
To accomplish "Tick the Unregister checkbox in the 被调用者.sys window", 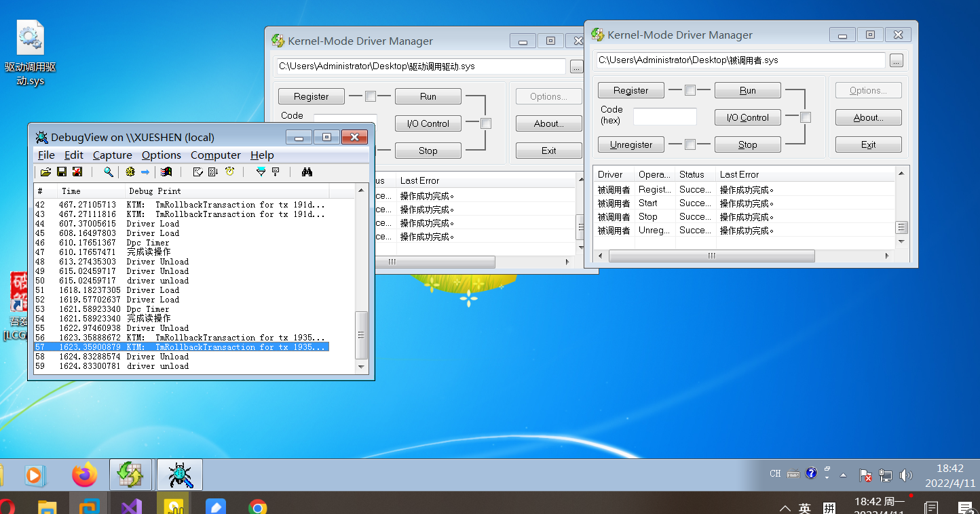I will coord(690,144).
